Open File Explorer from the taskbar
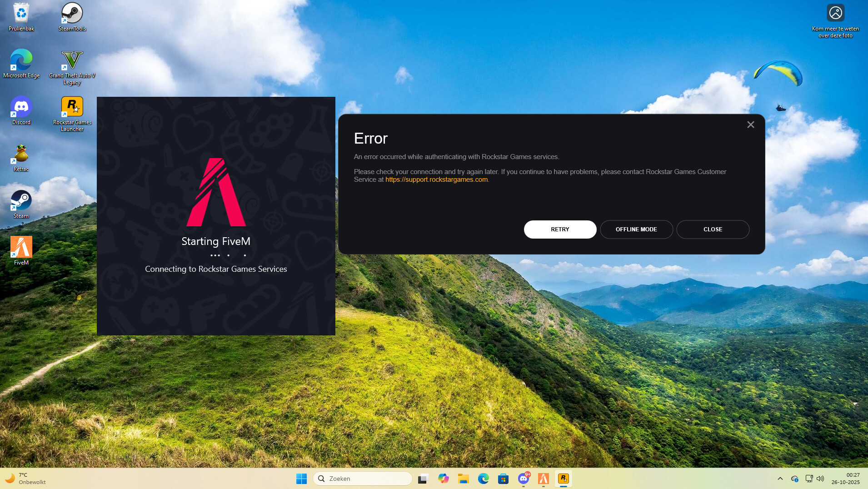 463,479
